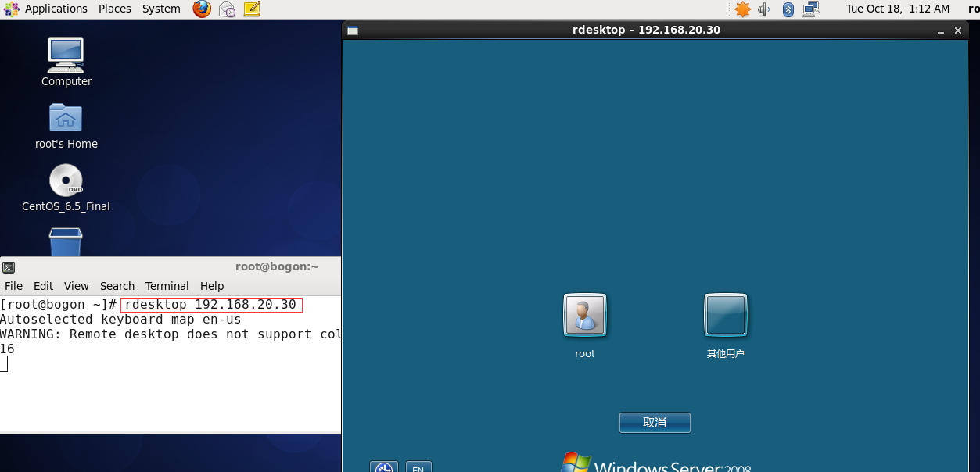The width and height of the screenshot is (980, 472).
Task: Click the terminal cursor block
Action: point(4,364)
